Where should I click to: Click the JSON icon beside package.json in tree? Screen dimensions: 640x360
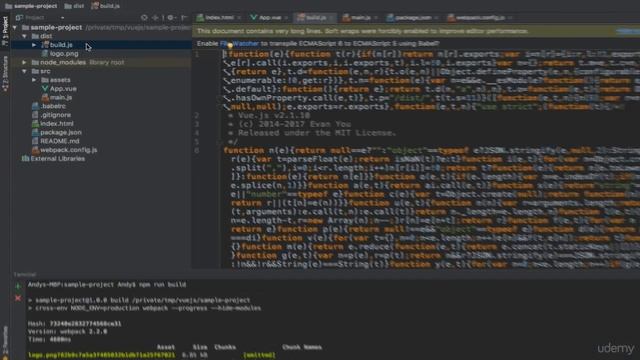coord(35,133)
